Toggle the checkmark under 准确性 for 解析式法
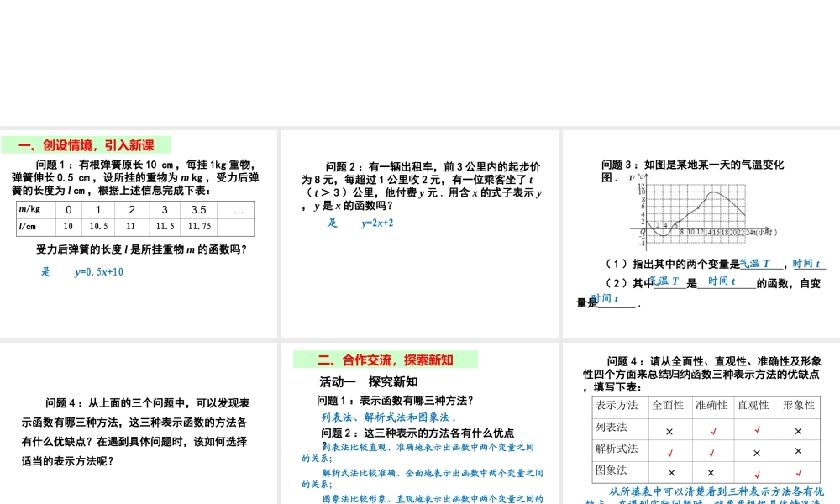This screenshot has width=840, height=504. tap(712, 453)
